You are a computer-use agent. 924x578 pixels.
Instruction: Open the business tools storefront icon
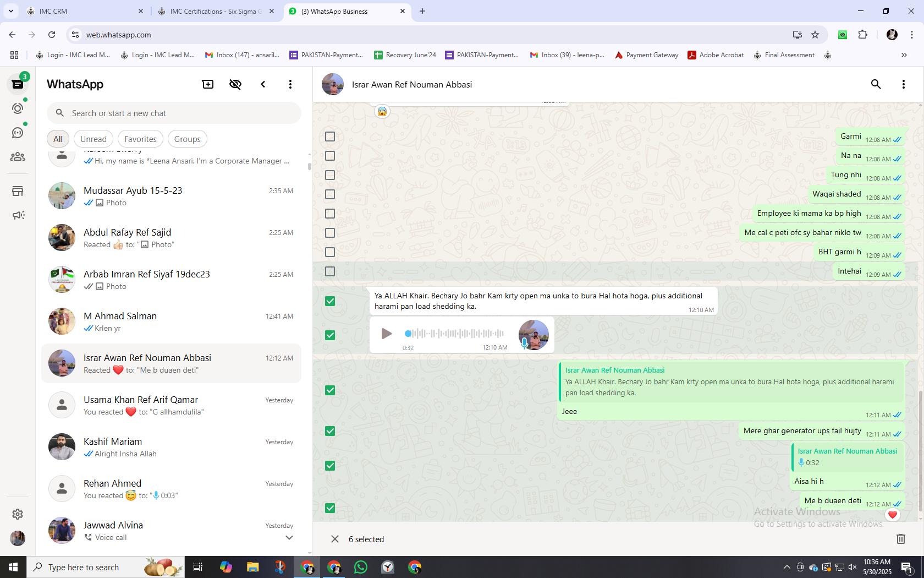pos(18,191)
